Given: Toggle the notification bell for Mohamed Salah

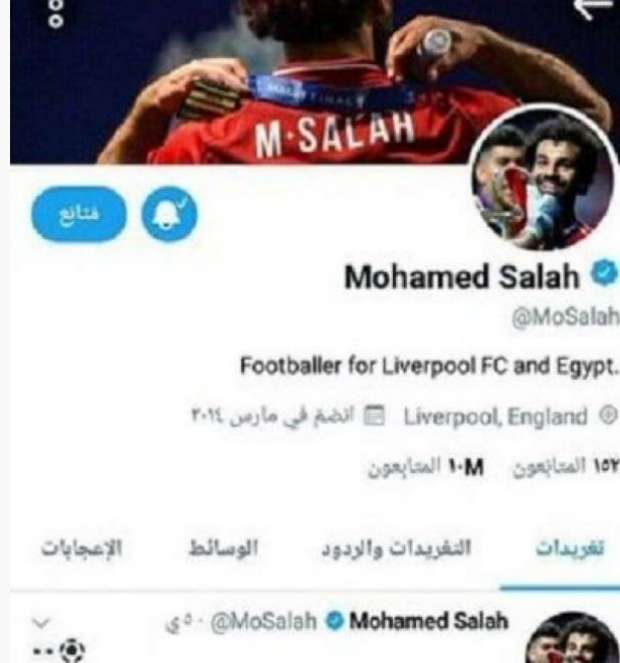Looking at the screenshot, I should [x=169, y=214].
